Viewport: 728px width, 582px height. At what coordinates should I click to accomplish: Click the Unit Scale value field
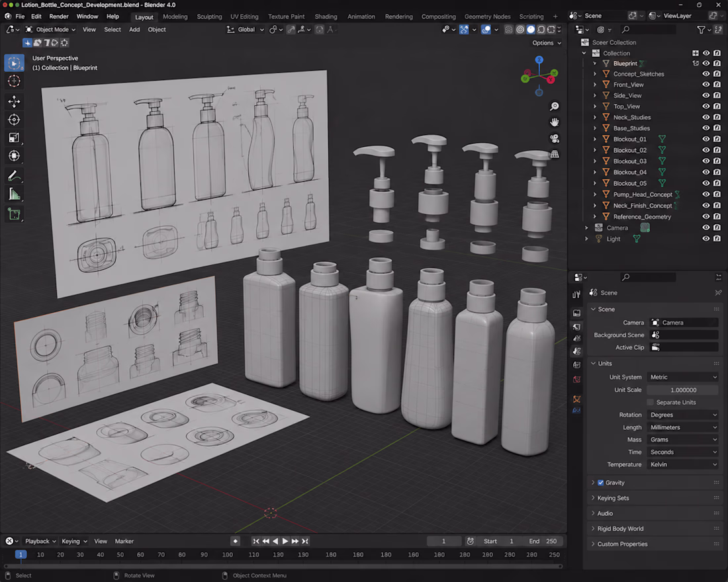click(683, 390)
